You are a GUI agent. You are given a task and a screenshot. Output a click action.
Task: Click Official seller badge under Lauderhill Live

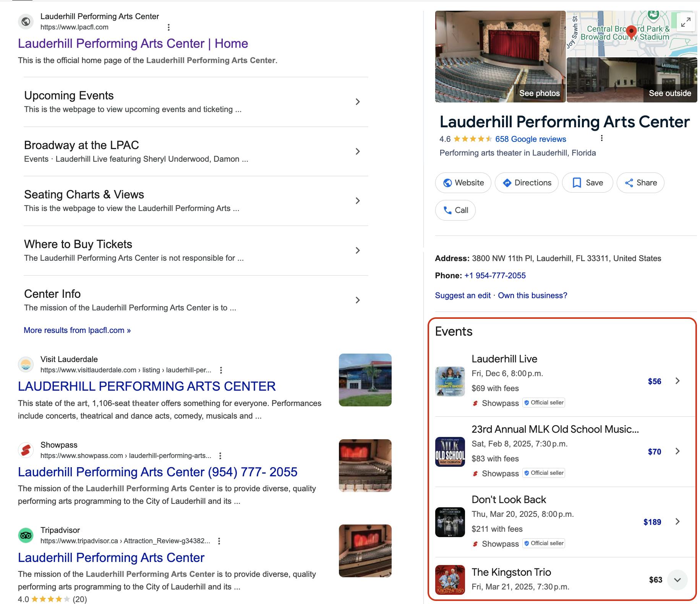point(544,403)
